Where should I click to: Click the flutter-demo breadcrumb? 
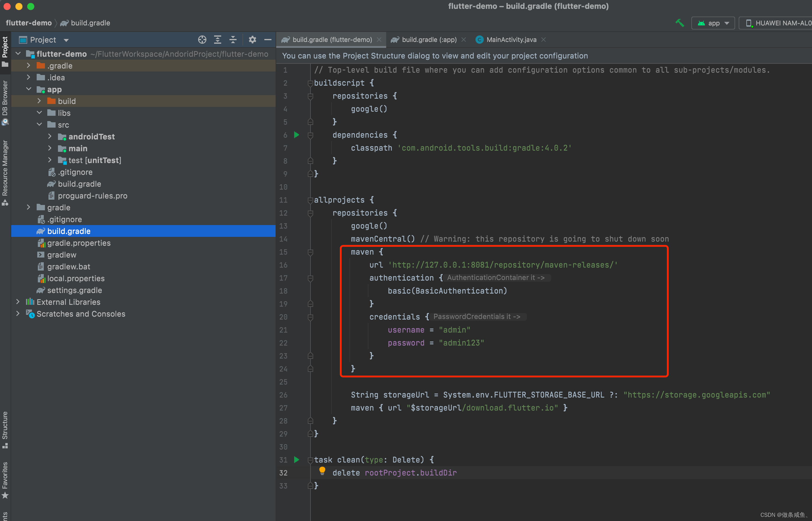(x=29, y=23)
